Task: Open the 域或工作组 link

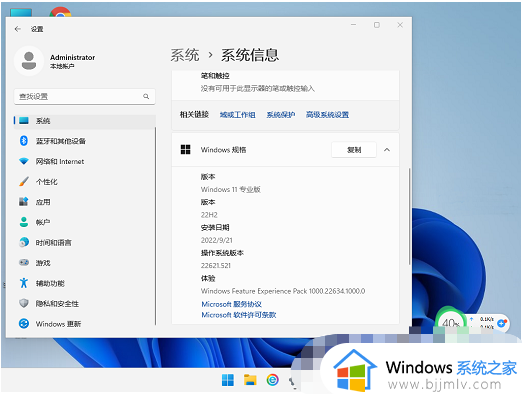Action: pyautogui.click(x=238, y=115)
